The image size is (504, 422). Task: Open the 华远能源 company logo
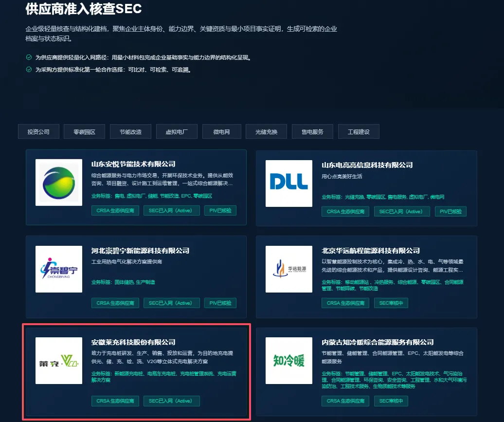289,269
